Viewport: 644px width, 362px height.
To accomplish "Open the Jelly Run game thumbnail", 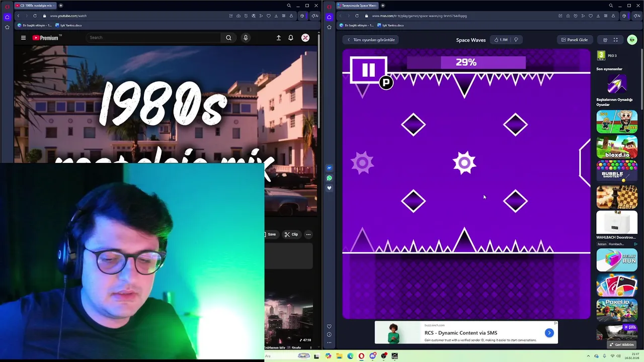I will click(x=617, y=259).
